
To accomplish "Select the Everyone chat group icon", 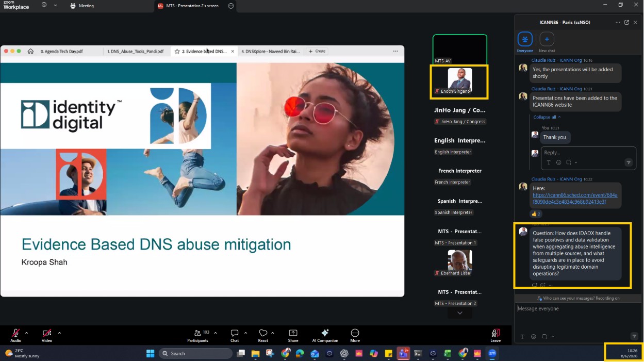I will [525, 39].
